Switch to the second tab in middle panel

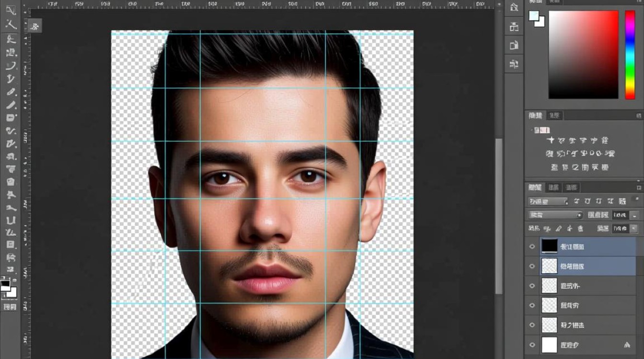(554, 115)
